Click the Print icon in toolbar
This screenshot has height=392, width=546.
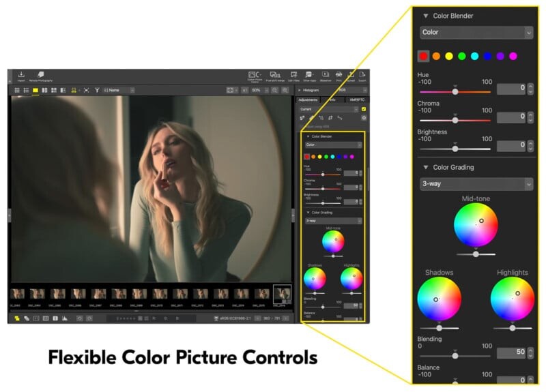[x=339, y=76]
